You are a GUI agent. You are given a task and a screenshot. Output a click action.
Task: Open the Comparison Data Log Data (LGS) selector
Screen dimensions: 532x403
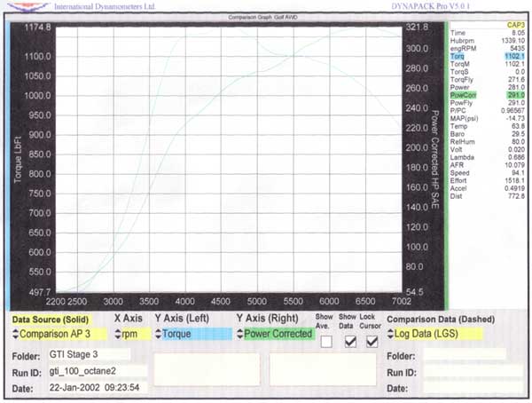click(x=434, y=334)
